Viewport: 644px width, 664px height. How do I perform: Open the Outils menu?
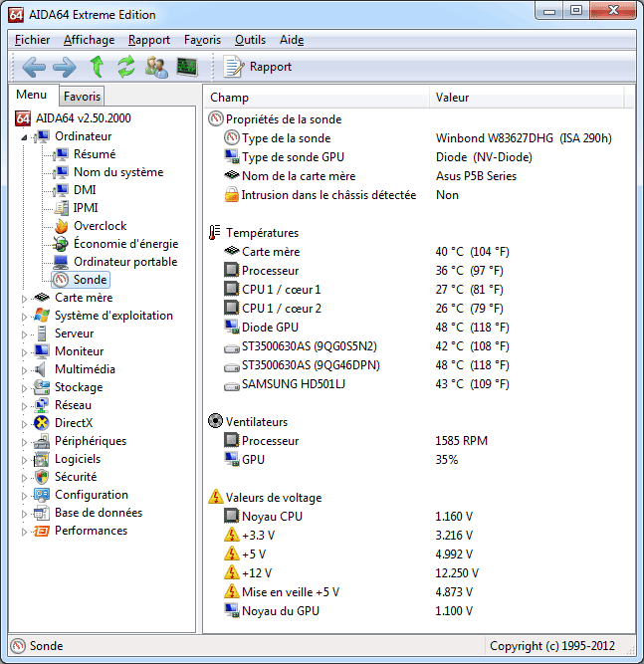click(x=250, y=40)
